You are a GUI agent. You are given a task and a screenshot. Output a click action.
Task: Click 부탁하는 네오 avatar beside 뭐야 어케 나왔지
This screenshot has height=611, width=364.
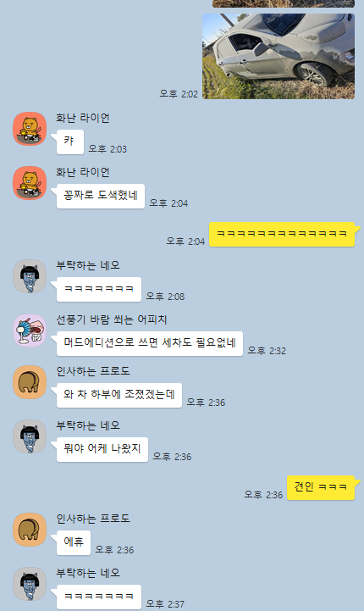point(30,436)
